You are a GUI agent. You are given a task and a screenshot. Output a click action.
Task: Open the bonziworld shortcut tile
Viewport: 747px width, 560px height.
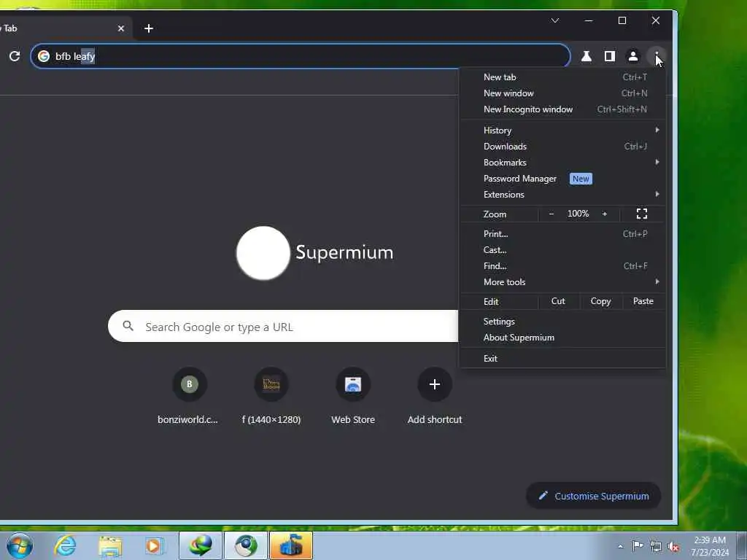pos(189,395)
